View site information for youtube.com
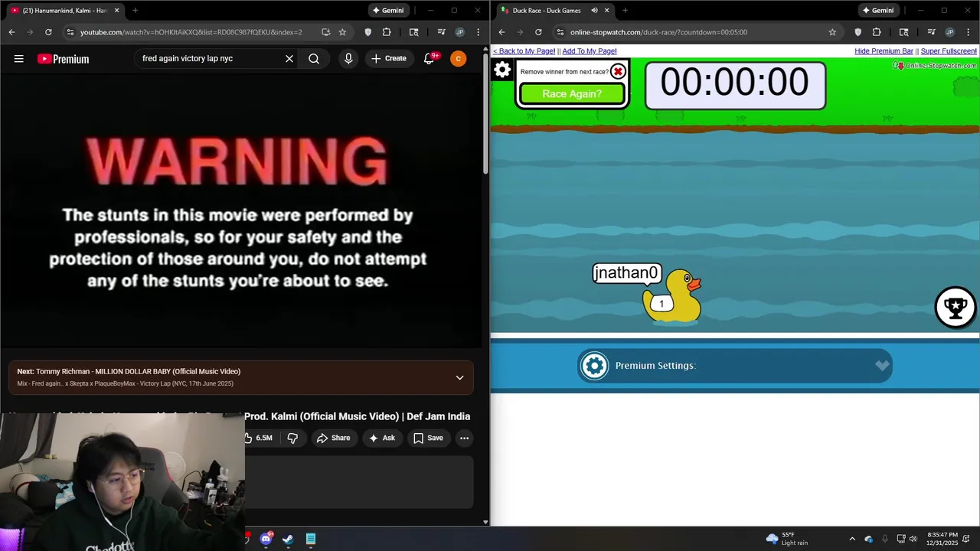The width and height of the screenshot is (980, 551). 70,32
